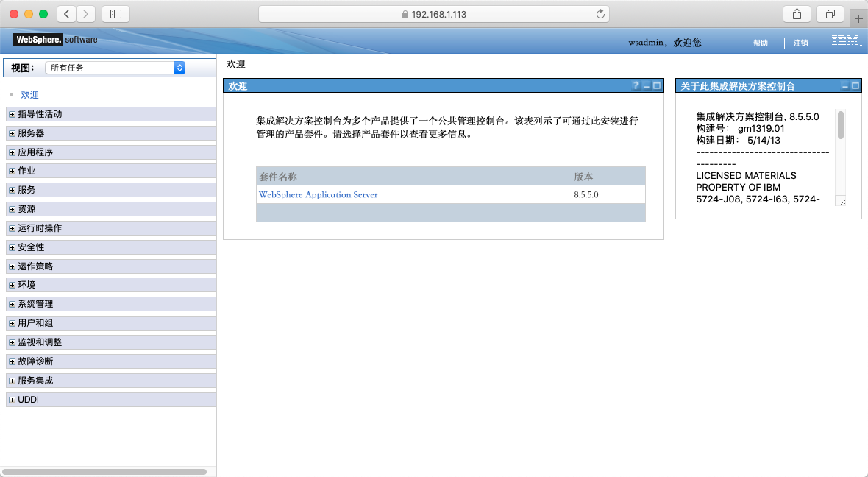The image size is (868, 477).
Task: Expand 环境 tree node
Action: coord(13,285)
